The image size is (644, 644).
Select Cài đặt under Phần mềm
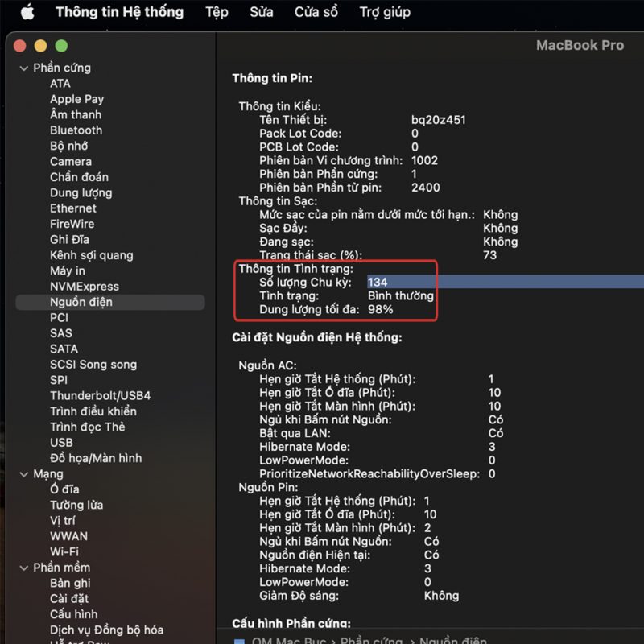[x=69, y=598]
